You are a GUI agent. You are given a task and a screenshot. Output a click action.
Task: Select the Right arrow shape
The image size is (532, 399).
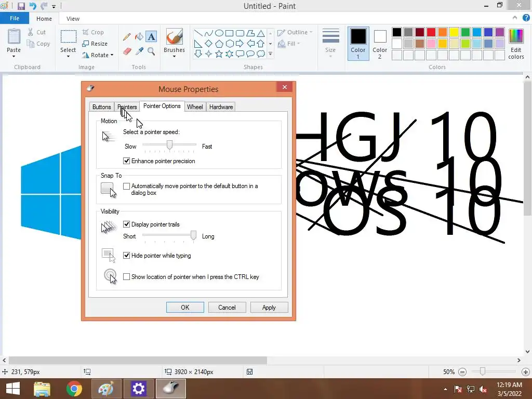240,44
